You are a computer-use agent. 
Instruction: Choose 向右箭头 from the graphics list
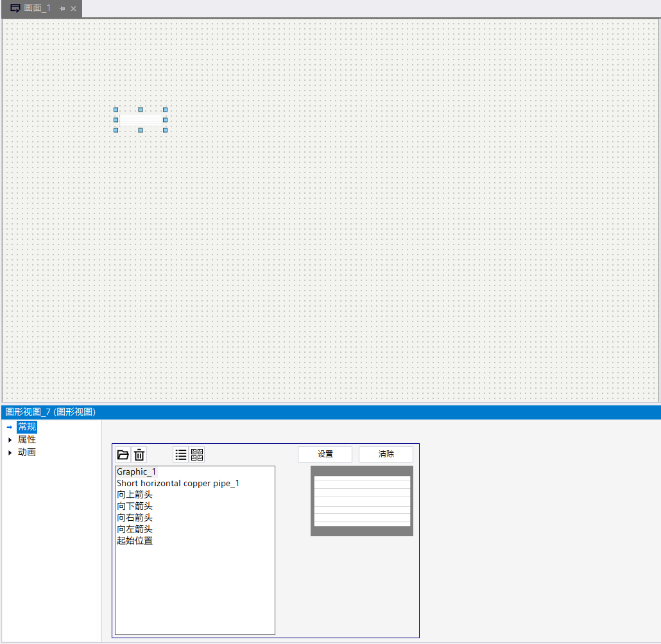(135, 518)
